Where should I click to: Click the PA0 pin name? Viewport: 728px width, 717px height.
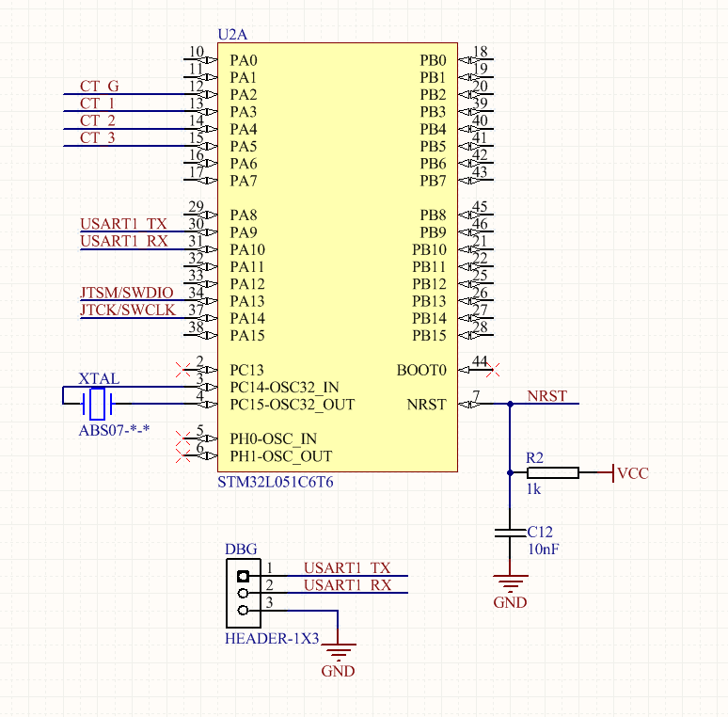click(244, 60)
